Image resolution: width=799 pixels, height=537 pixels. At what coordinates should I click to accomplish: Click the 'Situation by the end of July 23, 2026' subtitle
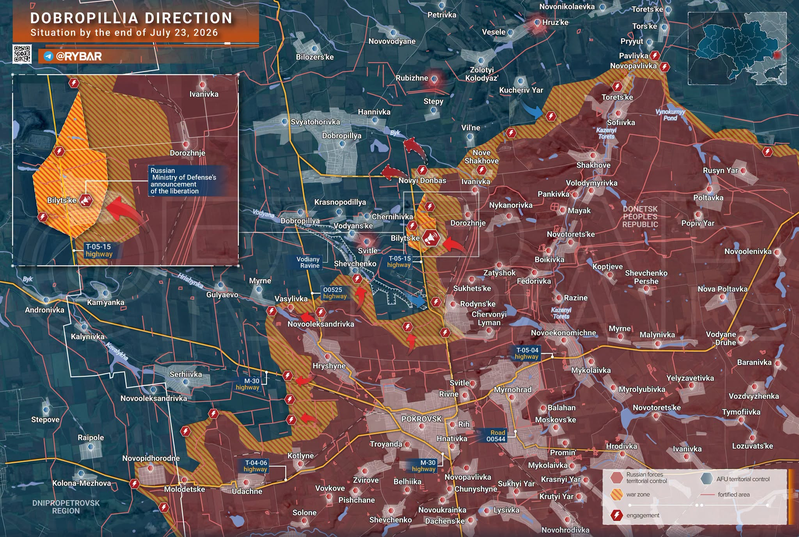[124, 33]
